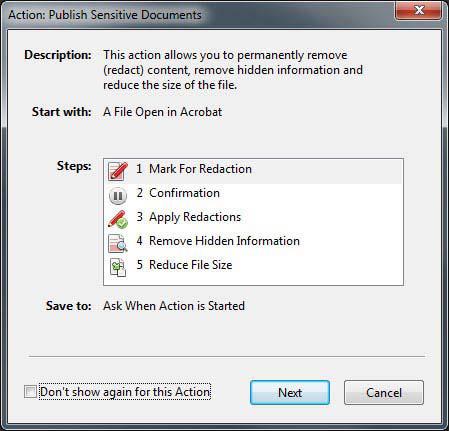This screenshot has height=431, width=449.
Task: Click the "Ask When Action is Started" text
Action: pyautogui.click(x=174, y=306)
